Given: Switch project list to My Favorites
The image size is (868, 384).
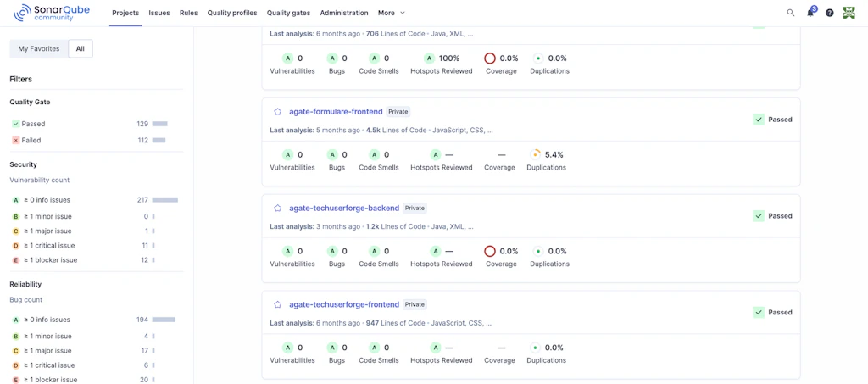Looking at the screenshot, I should (x=39, y=48).
